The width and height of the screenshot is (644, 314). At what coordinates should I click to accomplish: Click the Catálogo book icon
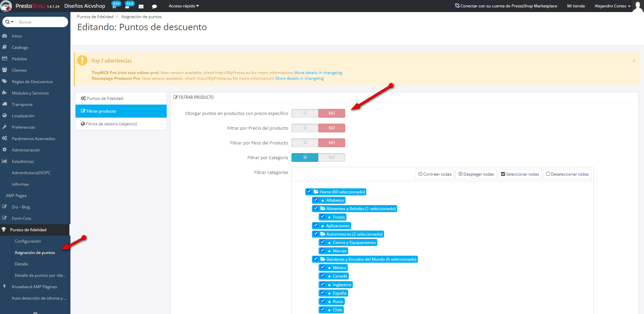coord(5,47)
